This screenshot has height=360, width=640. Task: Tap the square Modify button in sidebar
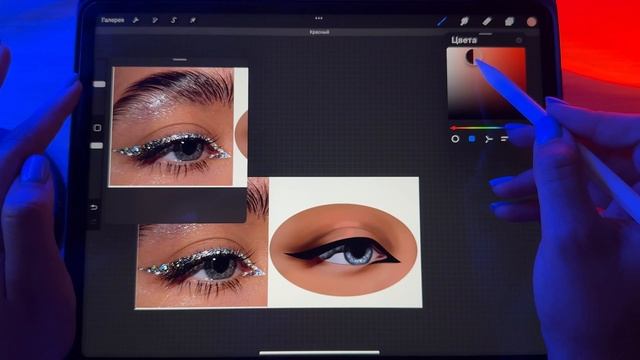click(97, 128)
